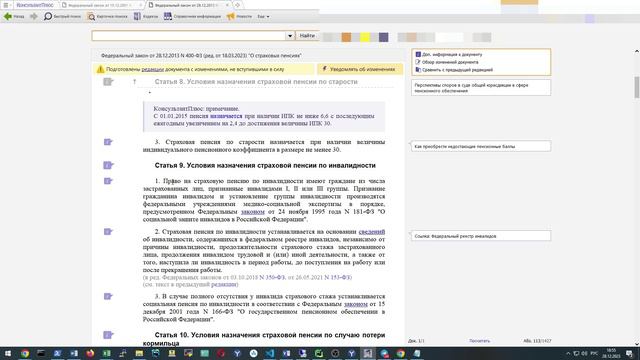Select the active Федеральный закон от 28.12.2013 tab
This screenshot has height=360, width=640.
click(185, 5)
